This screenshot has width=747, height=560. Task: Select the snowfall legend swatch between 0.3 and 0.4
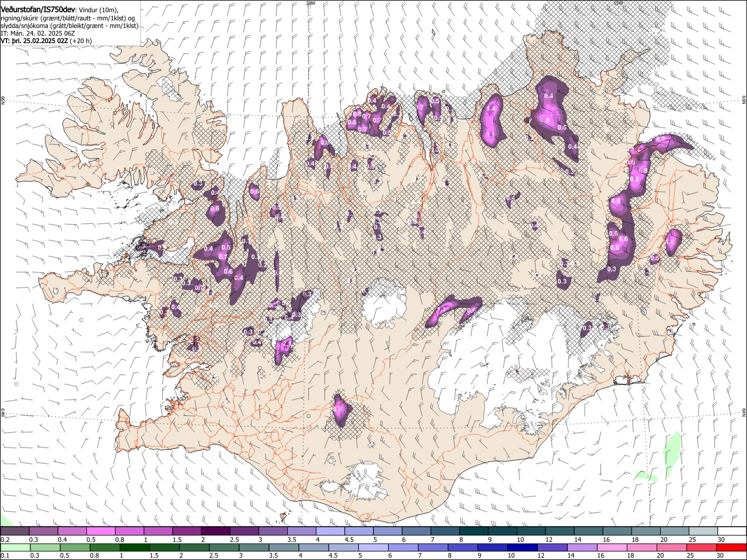click(x=44, y=531)
